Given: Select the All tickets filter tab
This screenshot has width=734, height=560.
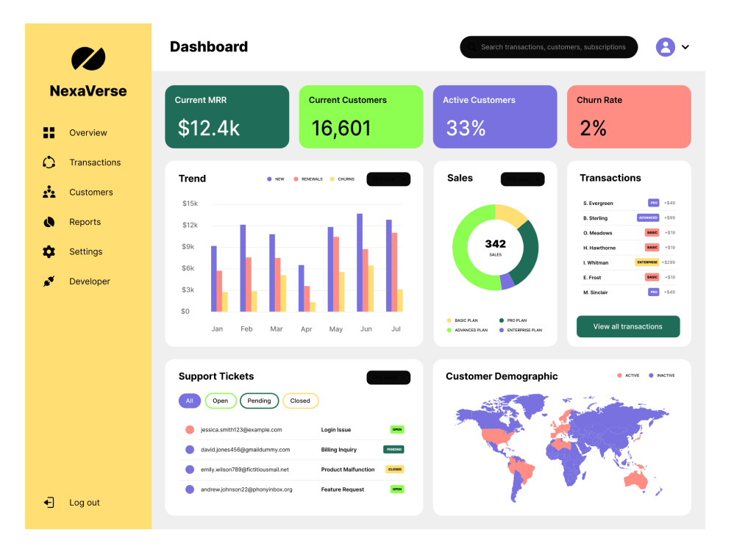Looking at the screenshot, I should (189, 401).
